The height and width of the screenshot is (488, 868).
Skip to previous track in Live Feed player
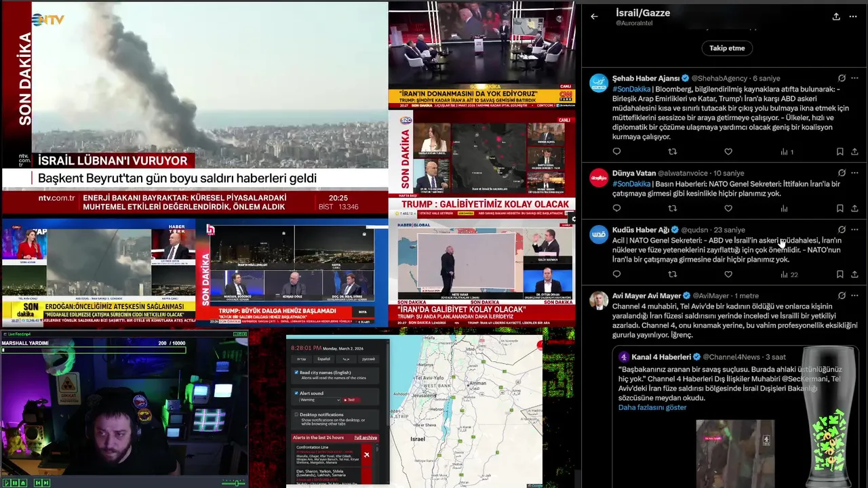[x=38, y=483]
